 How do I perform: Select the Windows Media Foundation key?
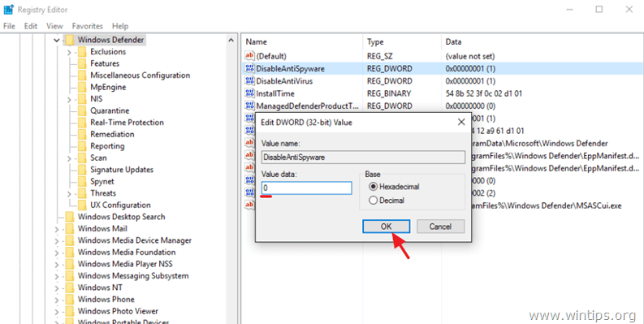tap(127, 253)
